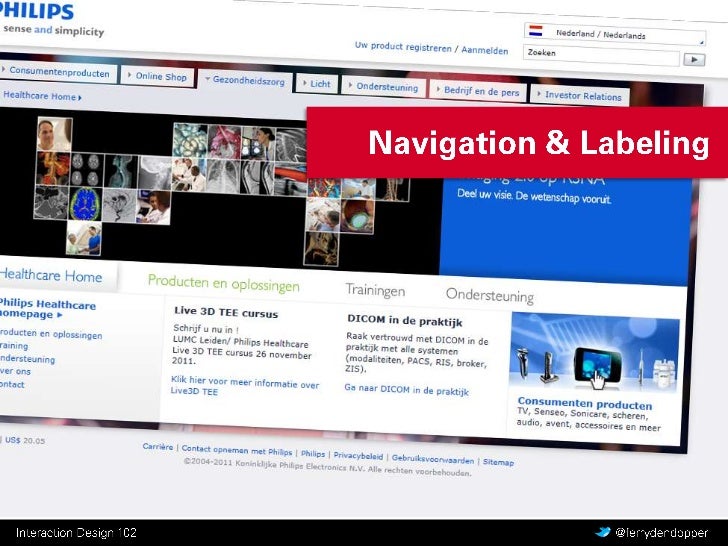The width and height of the screenshot is (728, 546).
Task: Open Bedrijf en de pers menu
Action: coord(478,91)
